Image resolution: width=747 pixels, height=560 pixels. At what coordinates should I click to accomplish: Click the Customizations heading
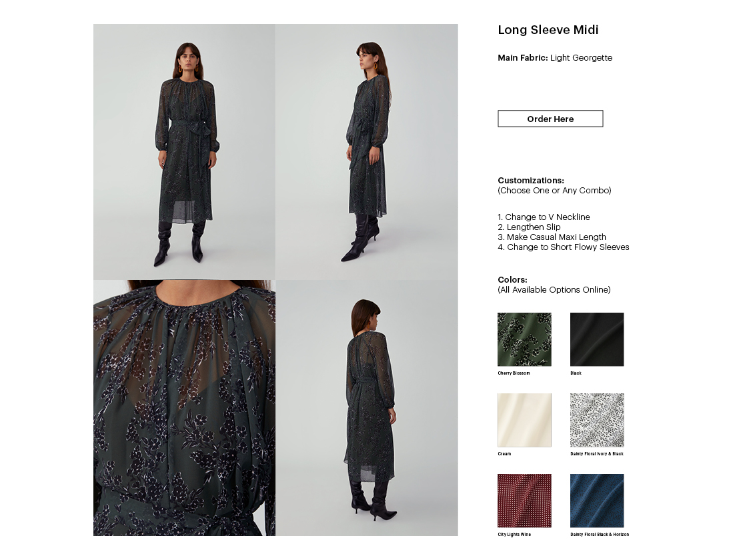pyautogui.click(x=531, y=181)
